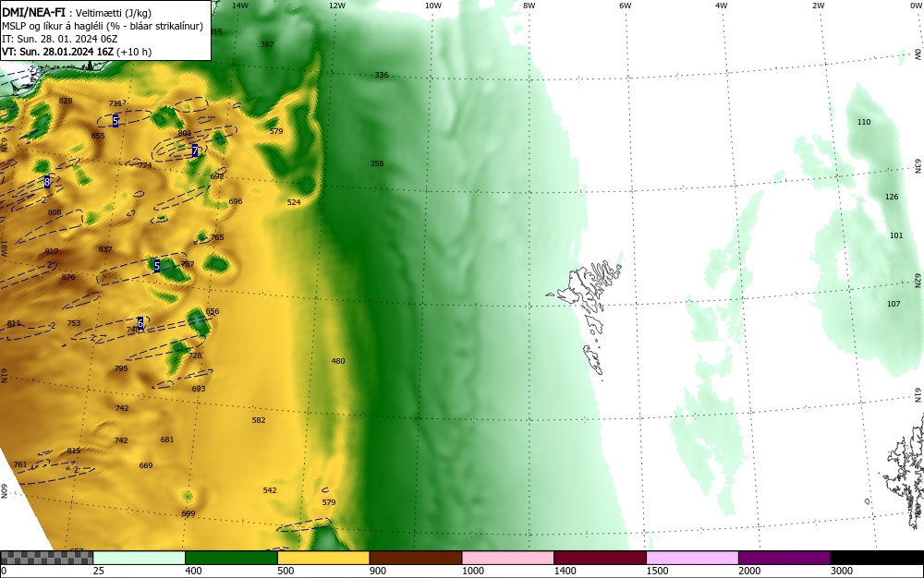Click the CAPE value '480'
The height and width of the screenshot is (578, 924).
pos(338,361)
